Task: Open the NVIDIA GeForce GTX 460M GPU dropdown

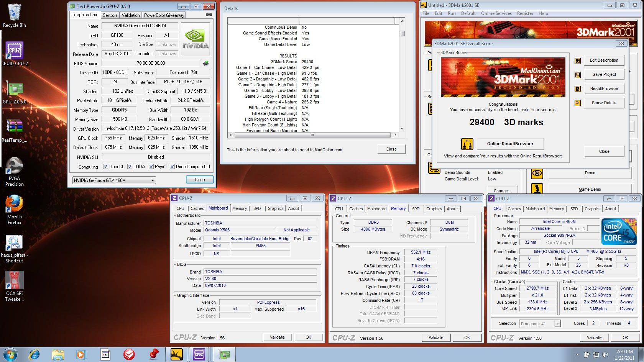Action: 114,180
